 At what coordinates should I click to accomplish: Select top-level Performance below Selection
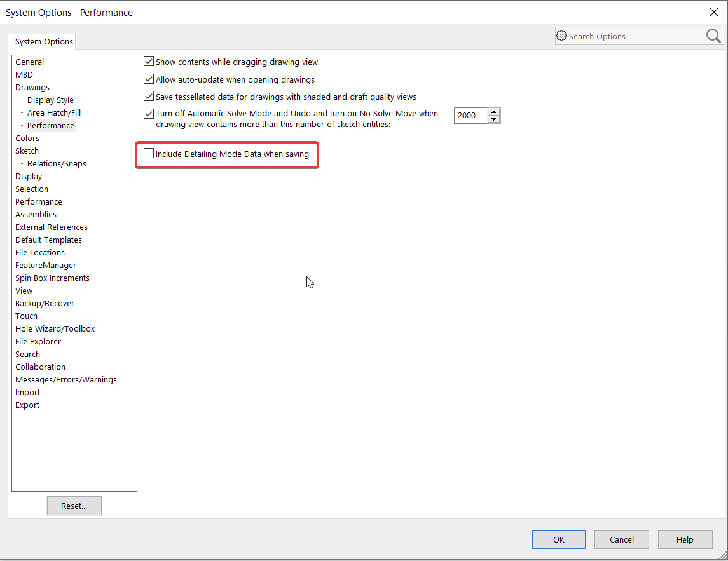39,202
